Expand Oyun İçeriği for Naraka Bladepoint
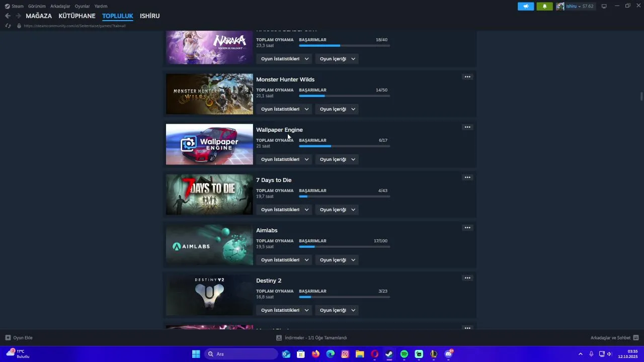The image size is (644, 362). tap(337, 59)
